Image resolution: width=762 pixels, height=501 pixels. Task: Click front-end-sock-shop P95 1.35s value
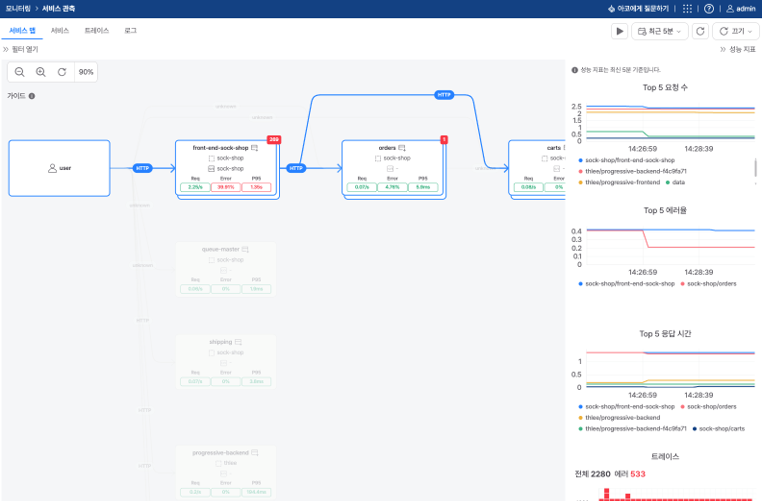(256, 187)
